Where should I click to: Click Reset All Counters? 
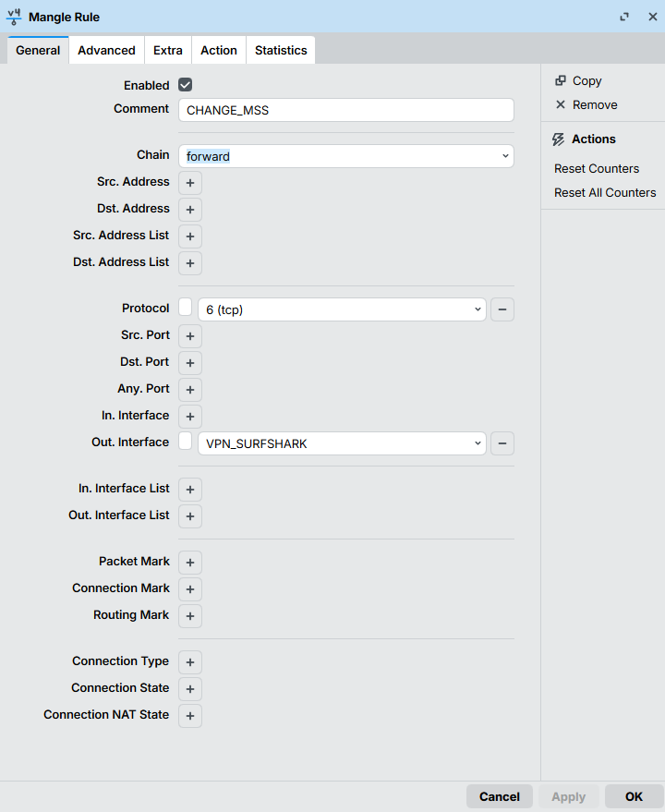tap(605, 193)
